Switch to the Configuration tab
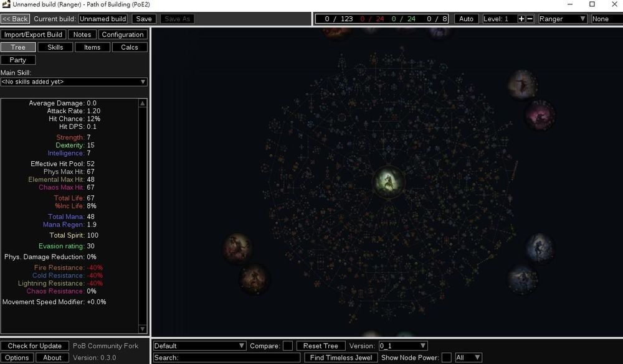This screenshot has height=364, width=623. pos(123,34)
